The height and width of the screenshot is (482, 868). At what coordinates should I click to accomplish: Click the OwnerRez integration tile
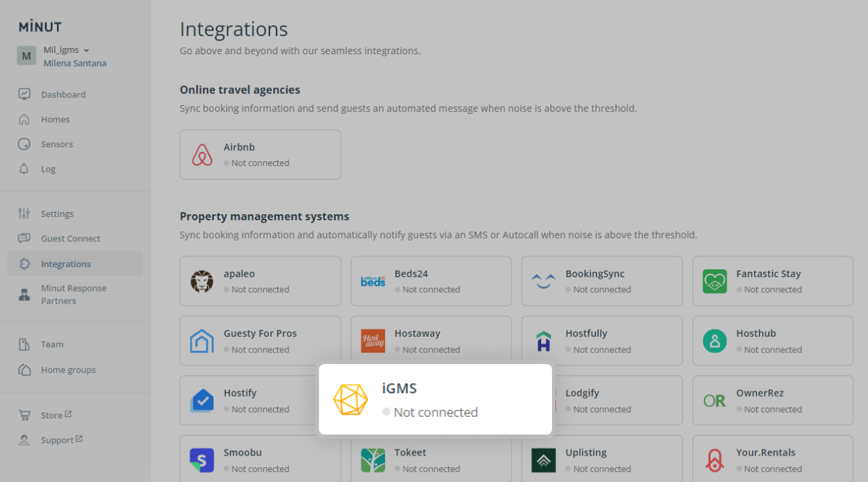772,400
